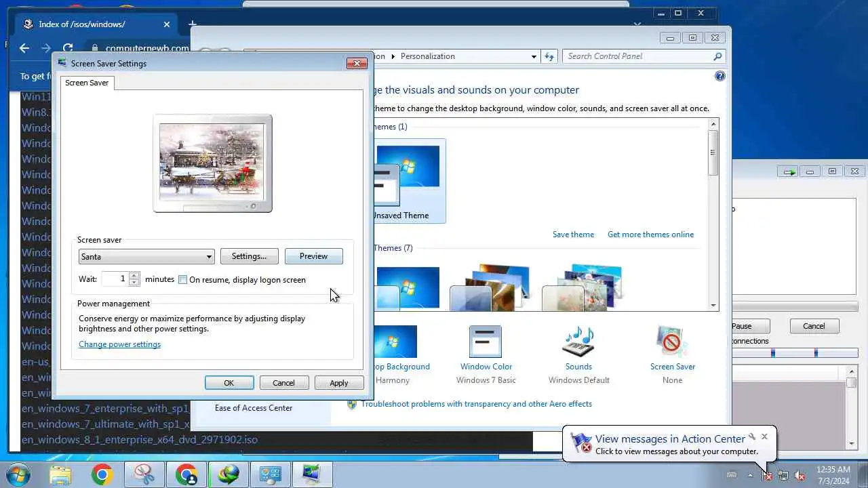Open File Explorer from the taskbar
The image size is (868, 488).
60,474
